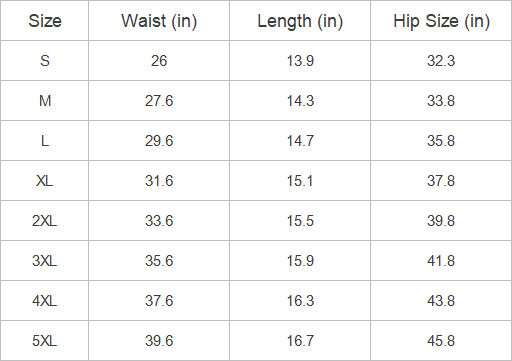Select the 5XL size cell
This screenshot has width=512, height=361.
[45, 341]
